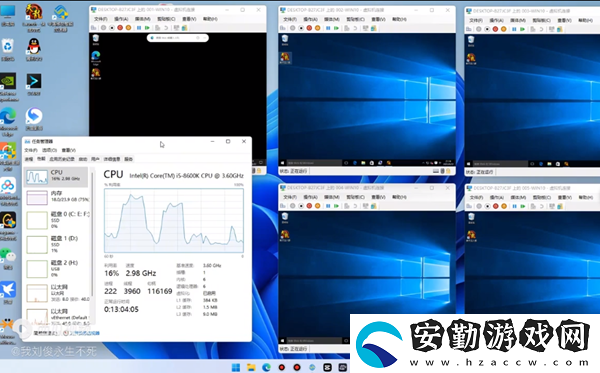Select Recycle Bin inside 002-WIN10 VM desktop
This screenshot has width=600, height=373.
pos(285,40)
